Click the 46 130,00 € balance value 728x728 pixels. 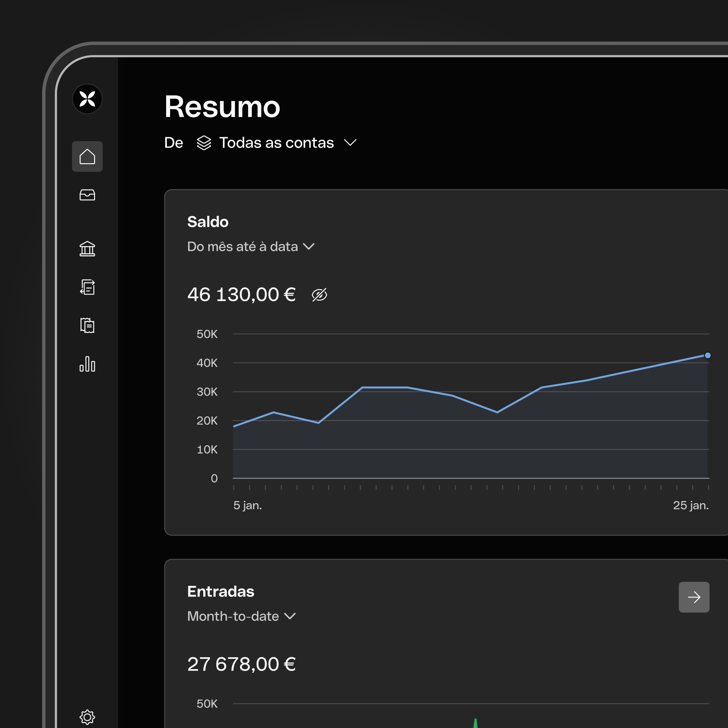pos(242,295)
